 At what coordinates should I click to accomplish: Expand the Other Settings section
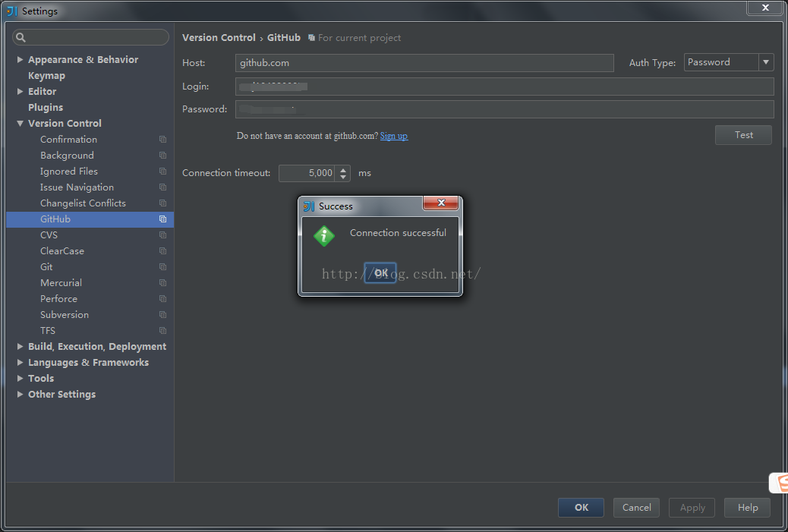(x=20, y=395)
